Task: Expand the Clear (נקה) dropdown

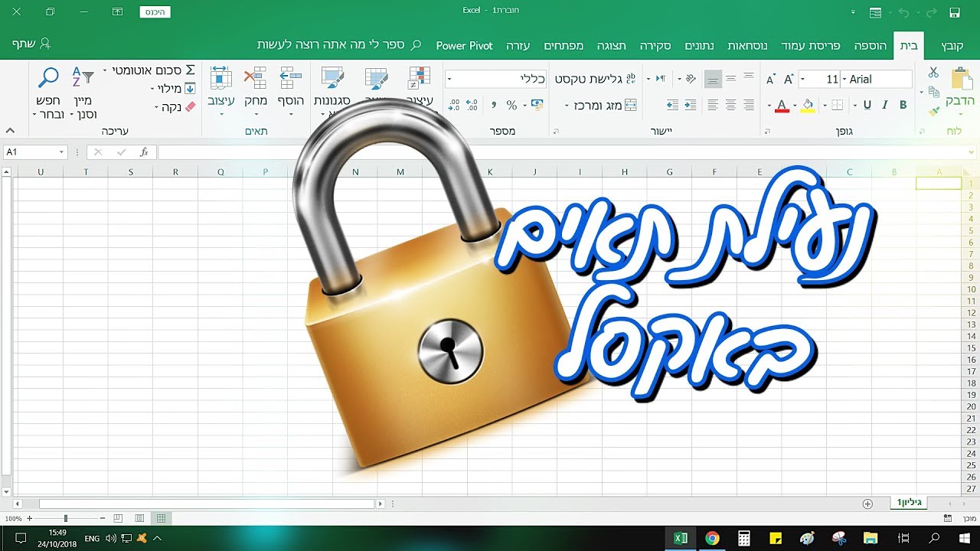Action: pyautogui.click(x=157, y=107)
